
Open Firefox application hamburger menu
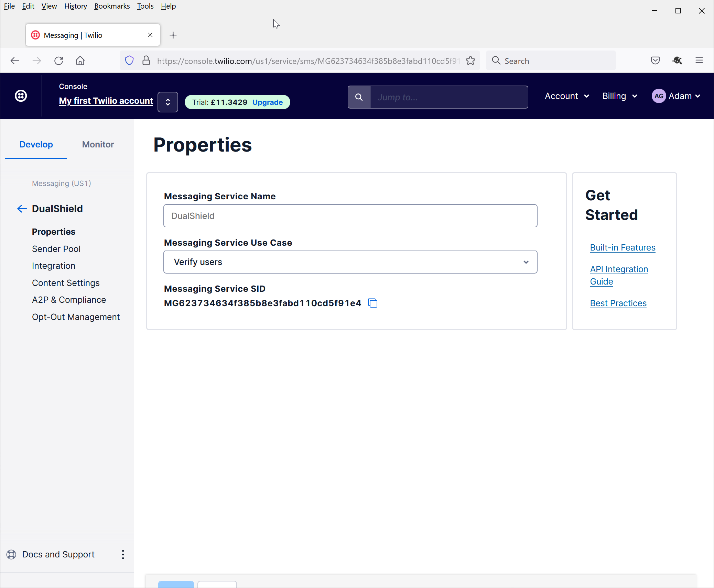[x=699, y=61]
